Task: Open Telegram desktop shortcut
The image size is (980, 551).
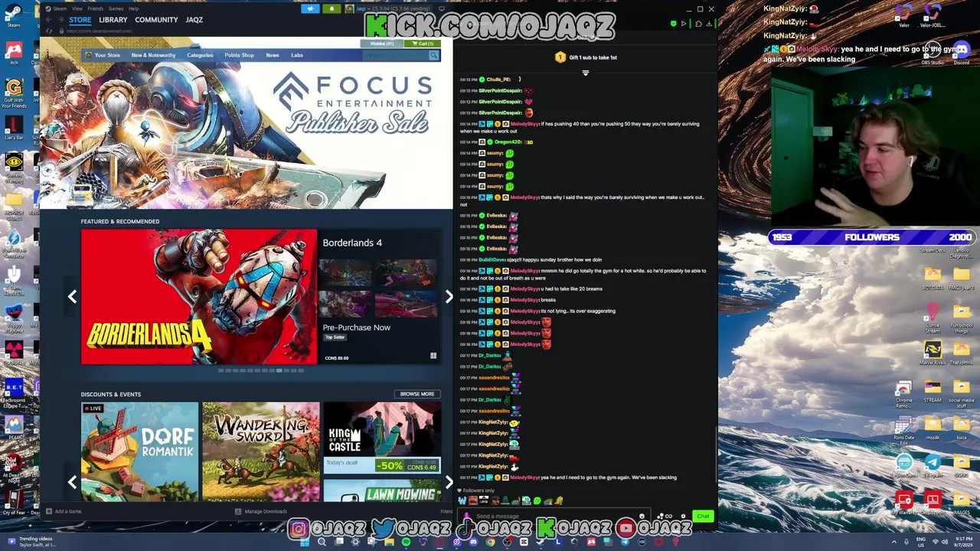Action: [933, 466]
